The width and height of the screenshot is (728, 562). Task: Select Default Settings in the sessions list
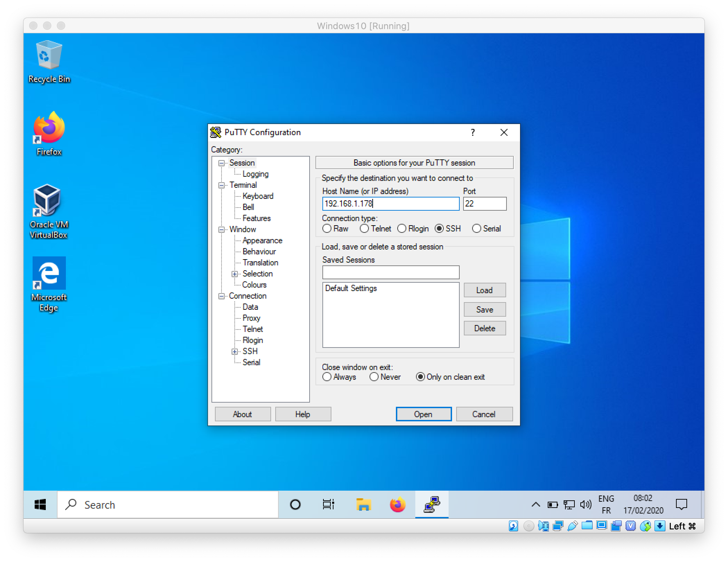391,288
